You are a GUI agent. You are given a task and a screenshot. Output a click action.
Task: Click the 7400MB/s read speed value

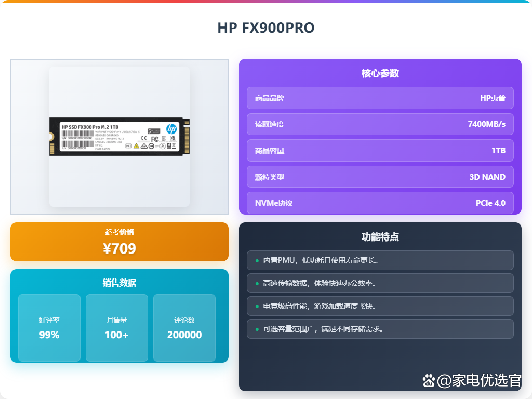(486, 124)
